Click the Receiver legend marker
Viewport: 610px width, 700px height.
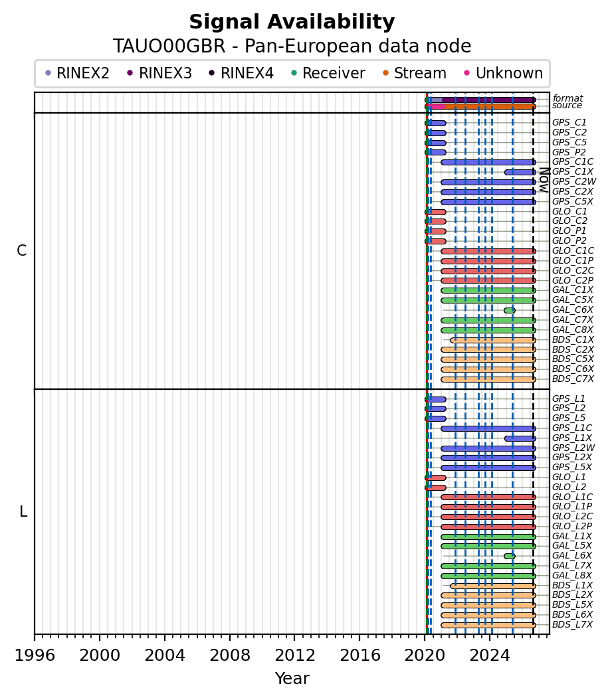pos(294,73)
